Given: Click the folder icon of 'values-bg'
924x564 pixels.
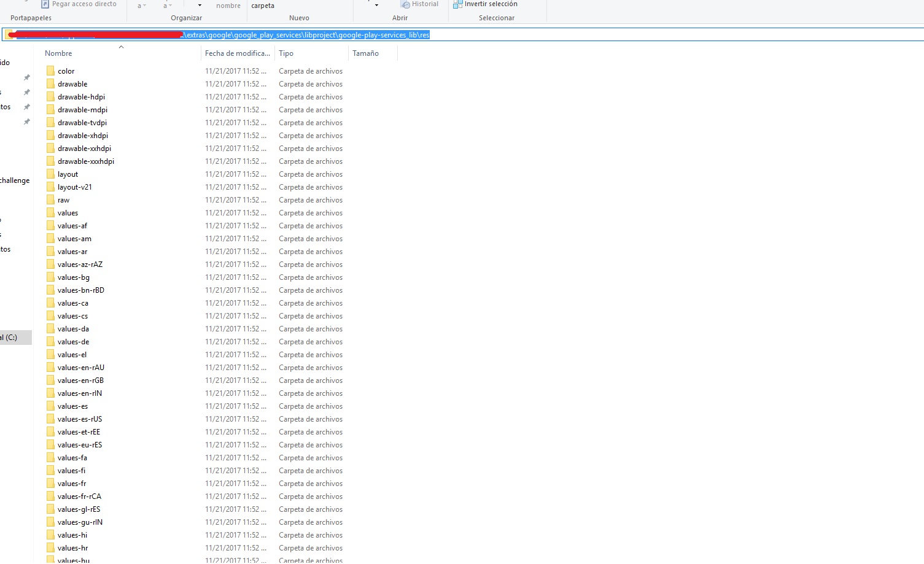Looking at the screenshot, I should [51, 277].
